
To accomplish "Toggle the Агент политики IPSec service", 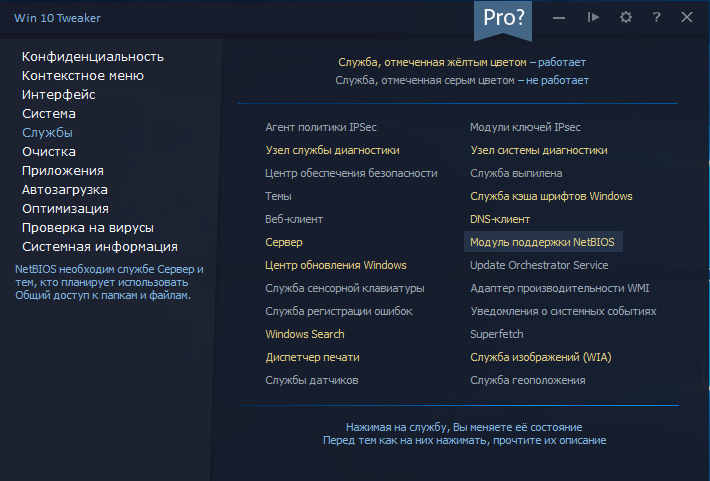I will pyautogui.click(x=321, y=127).
